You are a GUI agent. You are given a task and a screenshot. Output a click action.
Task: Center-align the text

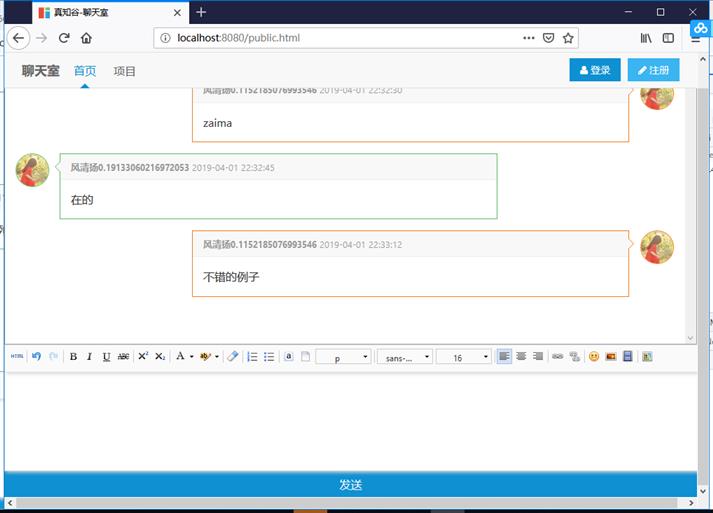point(521,356)
